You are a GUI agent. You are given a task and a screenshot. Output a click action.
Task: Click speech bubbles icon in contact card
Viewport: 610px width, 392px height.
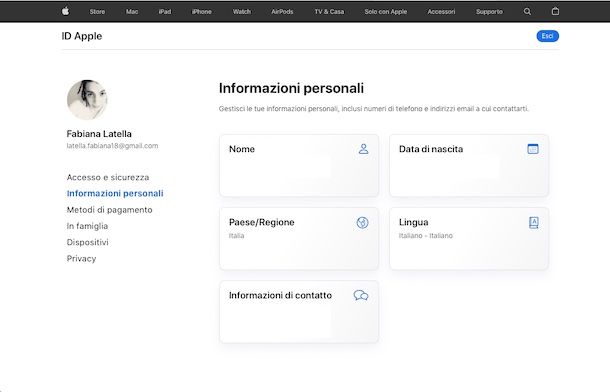coord(361,295)
